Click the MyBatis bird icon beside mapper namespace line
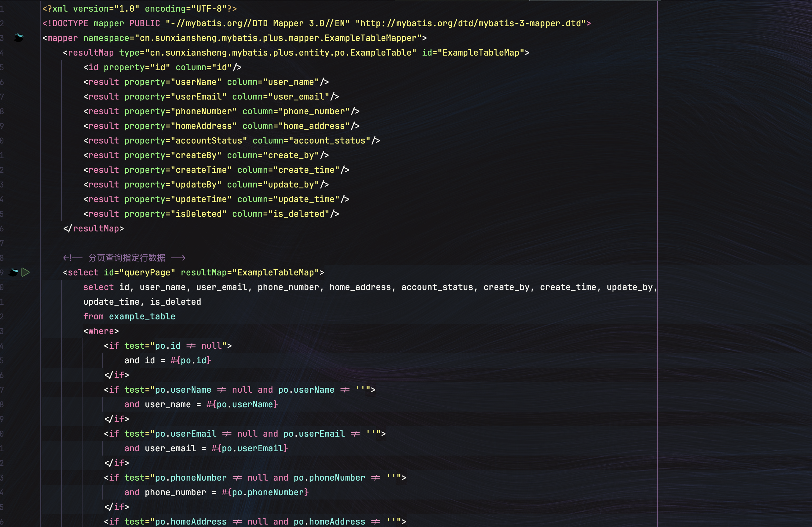Viewport: 812px width, 527px height. [19, 38]
